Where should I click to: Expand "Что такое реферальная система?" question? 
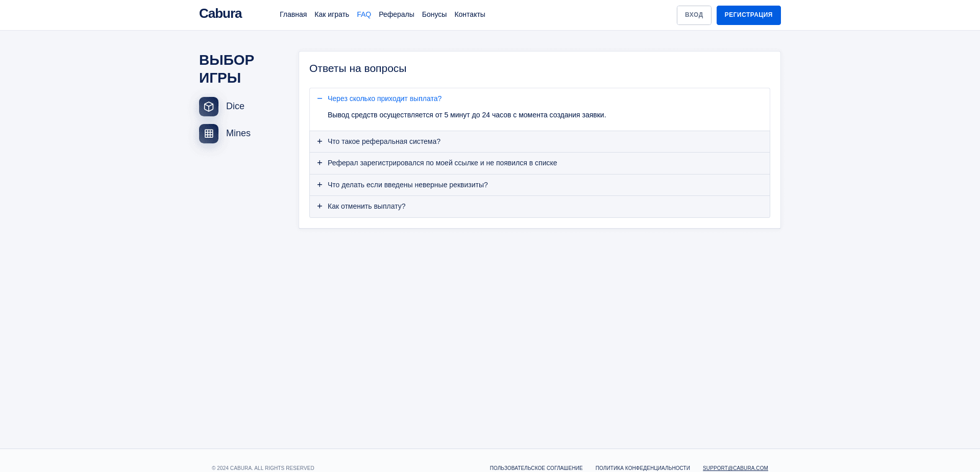[x=384, y=141]
